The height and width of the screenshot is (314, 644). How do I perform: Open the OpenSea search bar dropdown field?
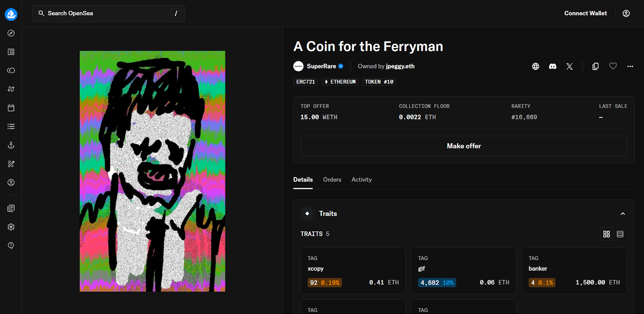point(108,13)
